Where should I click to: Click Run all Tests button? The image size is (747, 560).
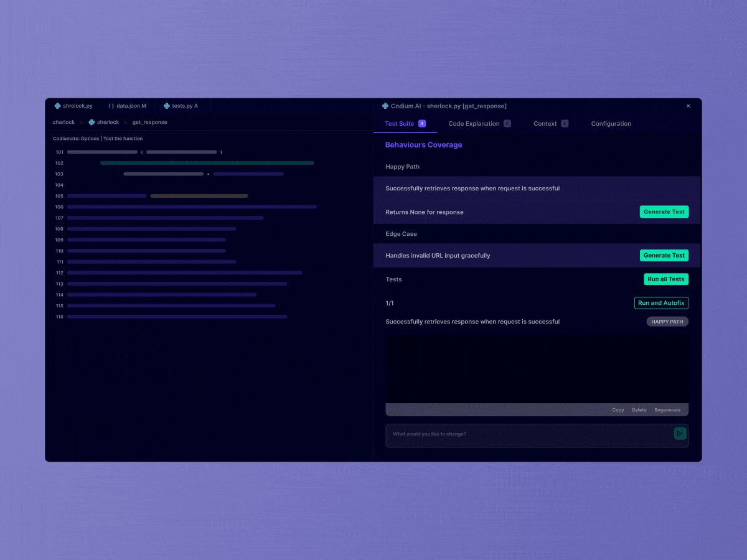tap(666, 279)
